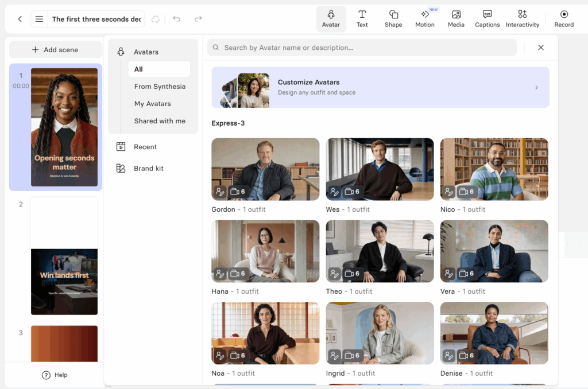Select the Avatars sidebar section

[x=138, y=52]
